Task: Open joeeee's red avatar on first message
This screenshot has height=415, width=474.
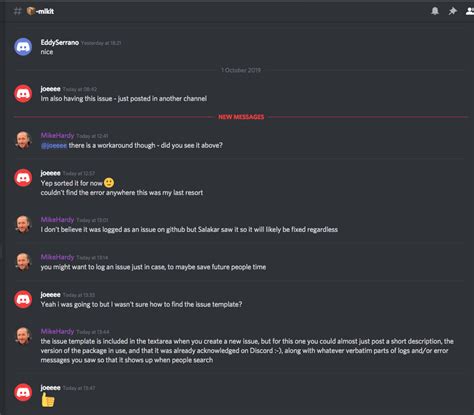Action: point(23,93)
